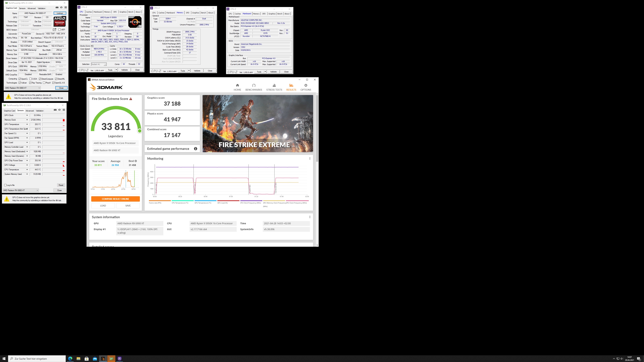Click info icon beside Estimated game performance
644x362 pixels.
pos(196,149)
